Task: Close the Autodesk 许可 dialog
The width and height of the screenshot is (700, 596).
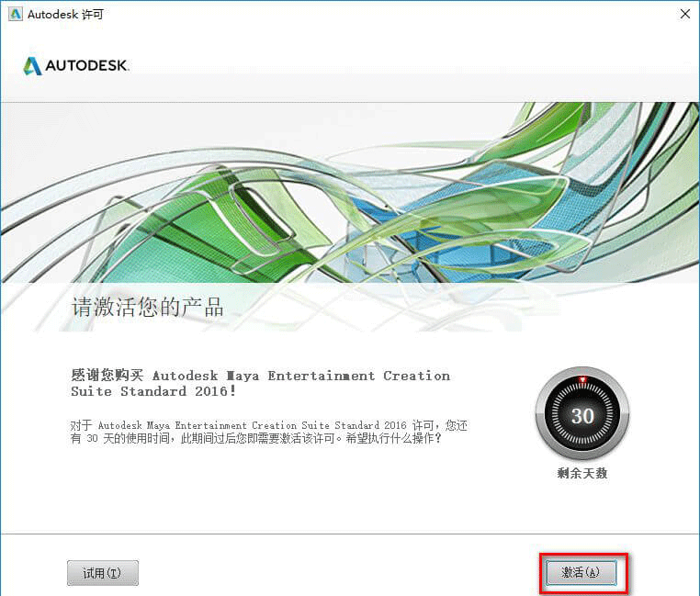Action: [x=684, y=14]
